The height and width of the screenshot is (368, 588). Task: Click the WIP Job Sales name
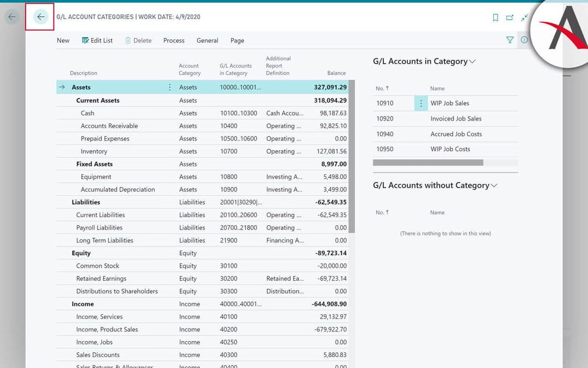(450, 103)
